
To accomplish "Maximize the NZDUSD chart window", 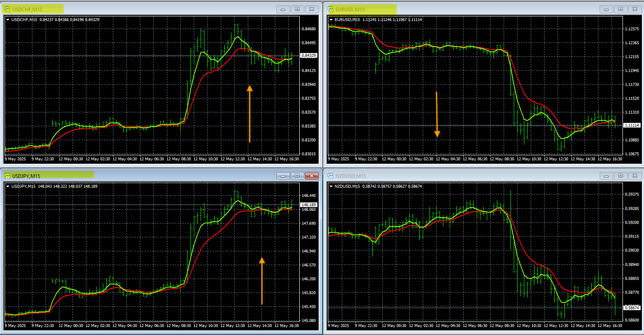I will click(x=621, y=176).
